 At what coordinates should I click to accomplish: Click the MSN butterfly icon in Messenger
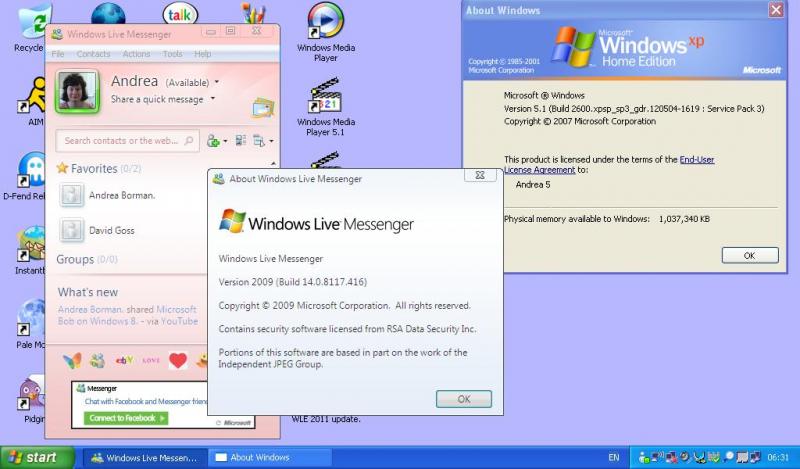point(72,361)
